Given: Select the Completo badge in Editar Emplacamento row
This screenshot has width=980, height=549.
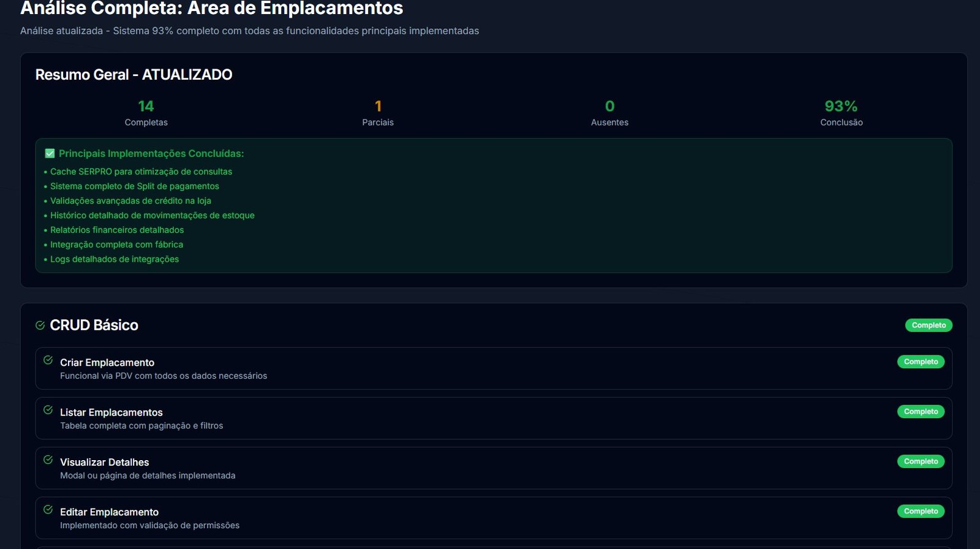Looking at the screenshot, I should (921, 511).
